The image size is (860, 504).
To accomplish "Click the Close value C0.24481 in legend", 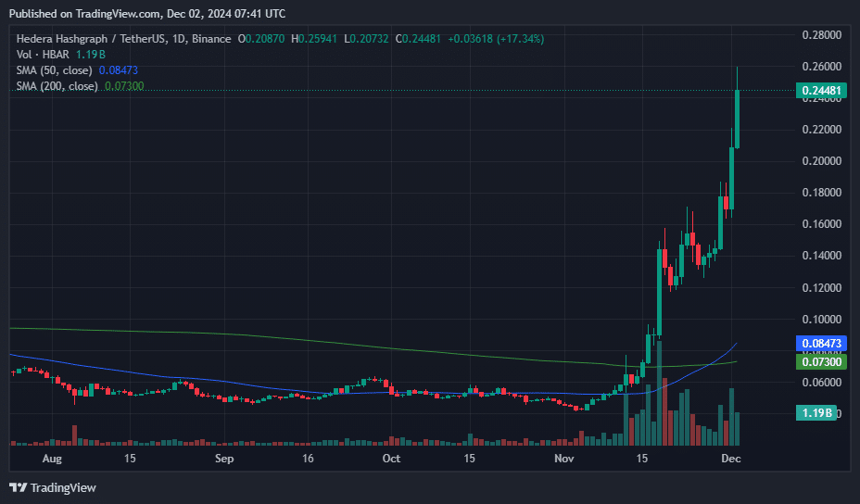I will click(x=418, y=39).
